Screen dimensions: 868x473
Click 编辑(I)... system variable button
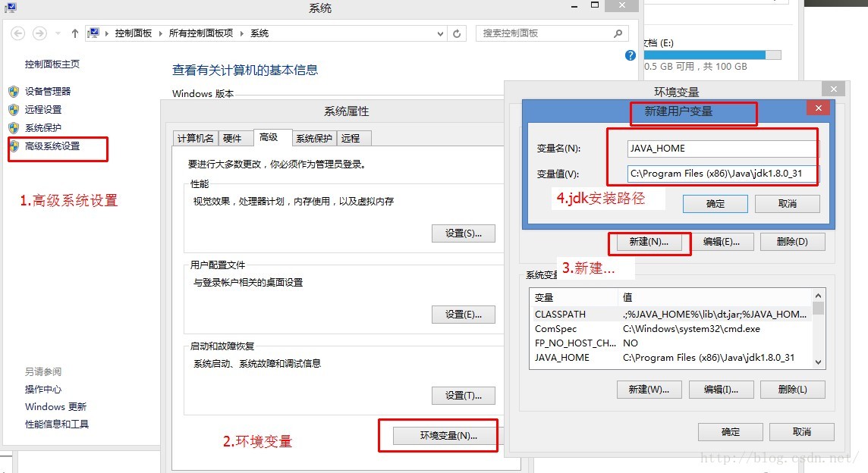(722, 390)
